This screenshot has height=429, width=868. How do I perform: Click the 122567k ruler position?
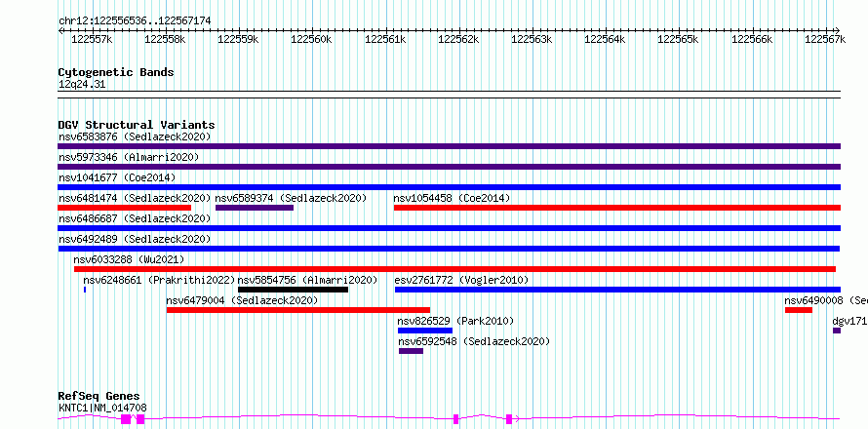point(825,39)
